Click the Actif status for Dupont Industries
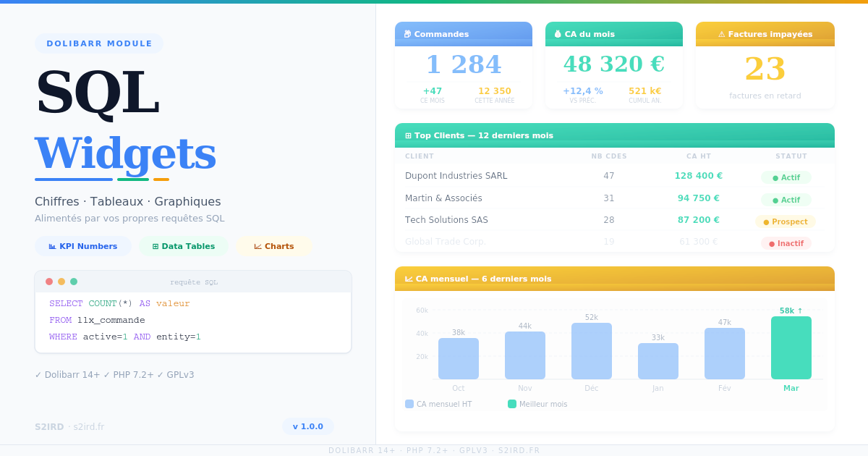Viewport: 868px width, 456px height. coord(786,177)
